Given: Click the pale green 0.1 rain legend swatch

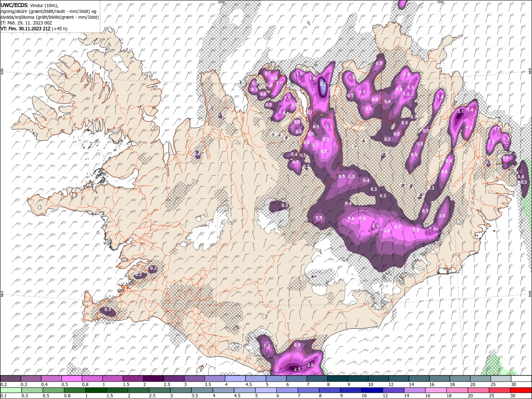Looking at the screenshot, I should [10, 390].
